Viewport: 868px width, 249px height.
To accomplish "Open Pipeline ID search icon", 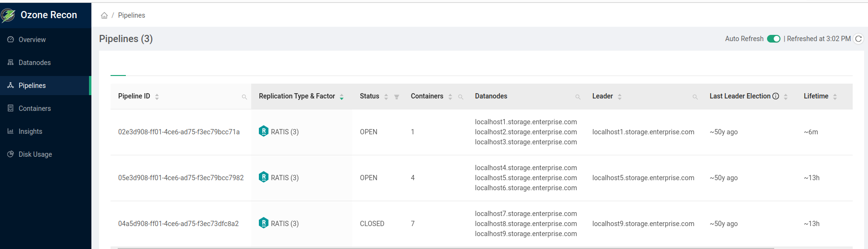I will 244,97.
